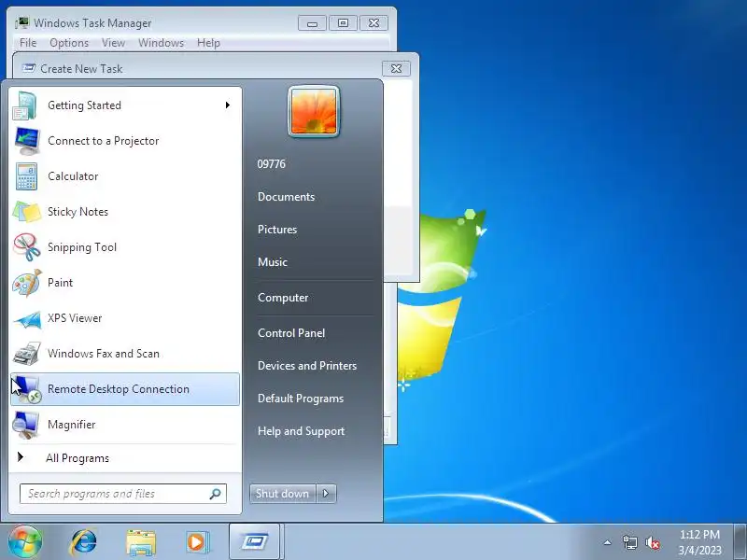Click the Shut down button
Image resolution: width=747 pixels, height=560 pixels.
(283, 494)
